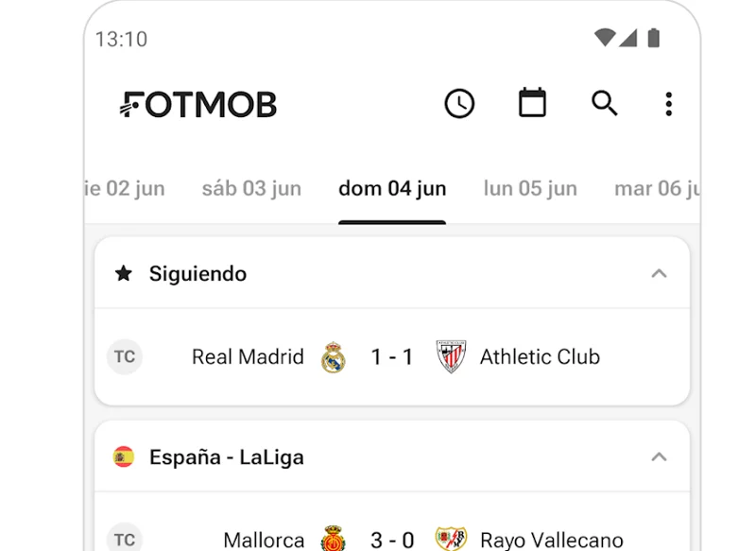
Task: Open the clock time-sort icon
Action: [x=459, y=104]
